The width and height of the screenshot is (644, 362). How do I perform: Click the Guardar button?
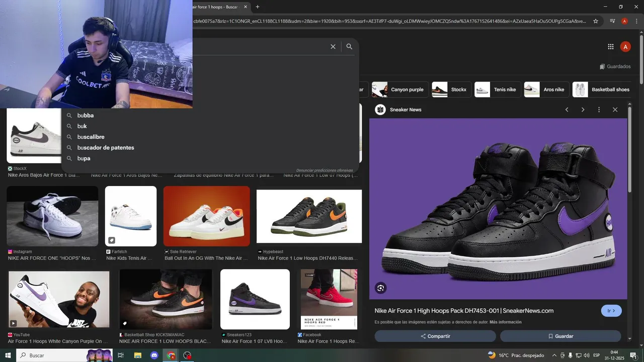560,336
